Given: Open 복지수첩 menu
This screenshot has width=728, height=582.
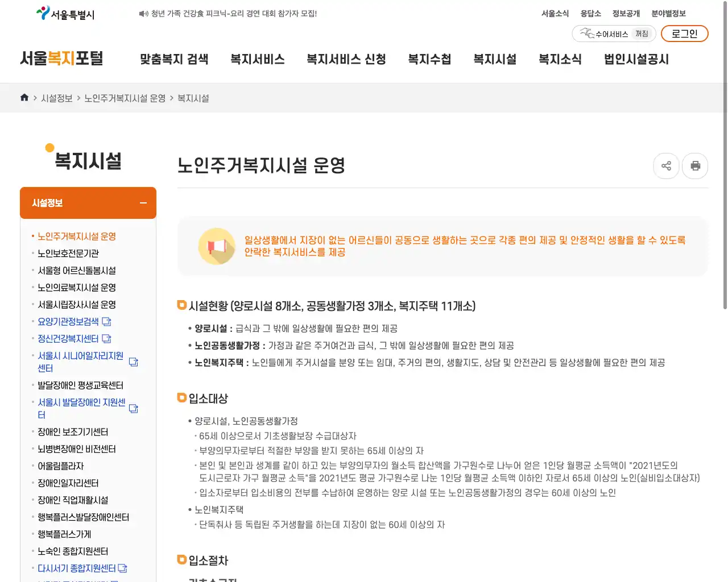Looking at the screenshot, I should pyautogui.click(x=430, y=59).
